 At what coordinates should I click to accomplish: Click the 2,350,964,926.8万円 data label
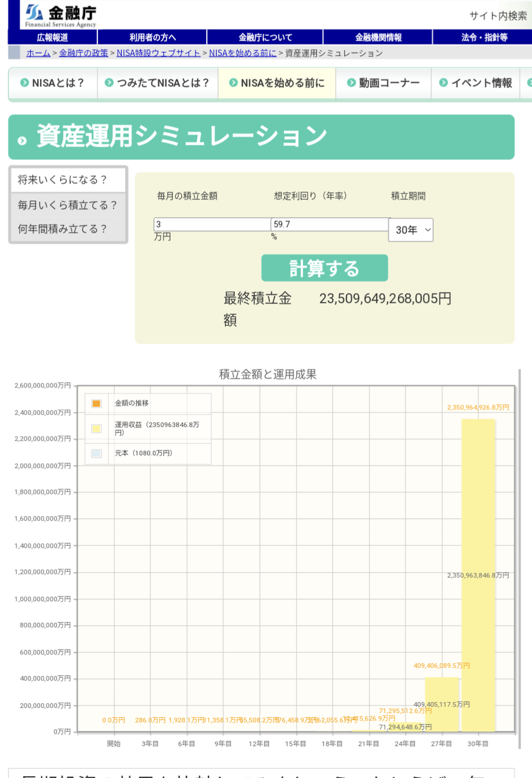[x=478, y=408]
